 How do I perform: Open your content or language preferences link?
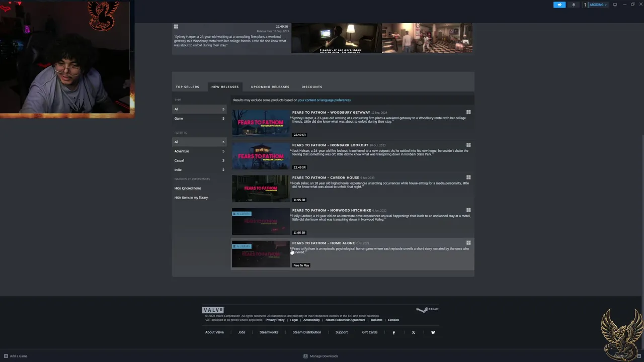pos(325,100)
